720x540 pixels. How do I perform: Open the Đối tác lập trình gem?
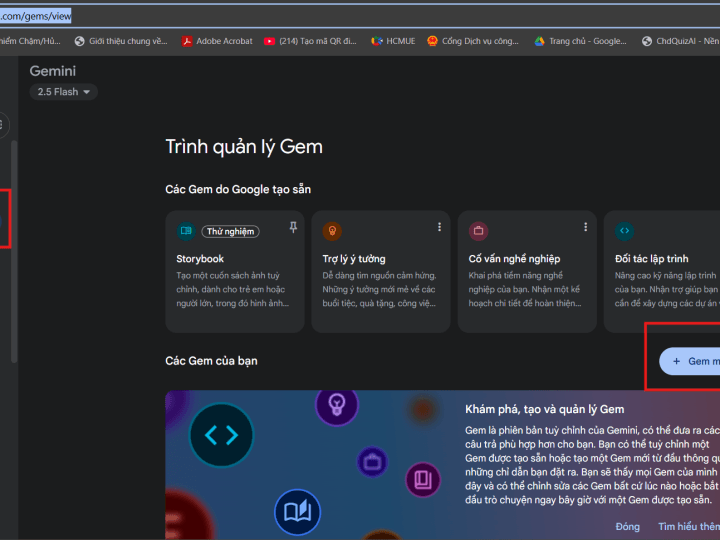[x=662, y=271]
